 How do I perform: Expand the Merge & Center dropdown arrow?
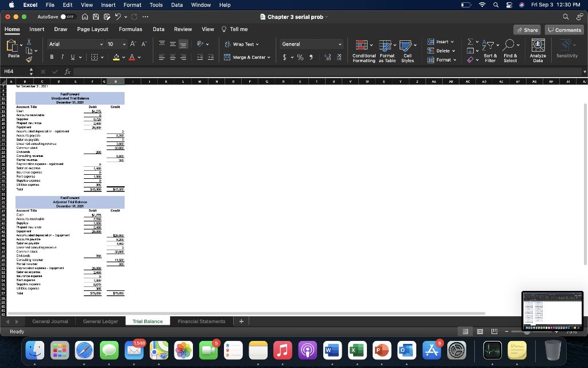pos(269,57)
